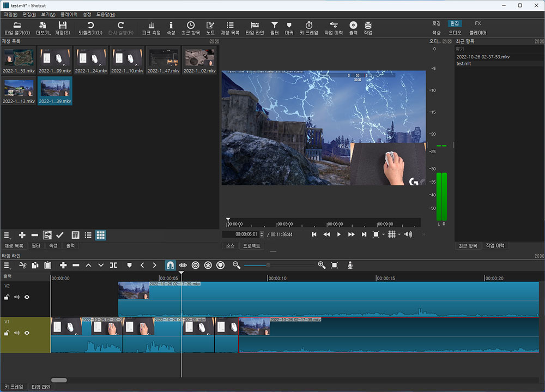Hide track V2 with its eye icon
The height and width of the screenshot is (392, 545).
pos(27,297)
